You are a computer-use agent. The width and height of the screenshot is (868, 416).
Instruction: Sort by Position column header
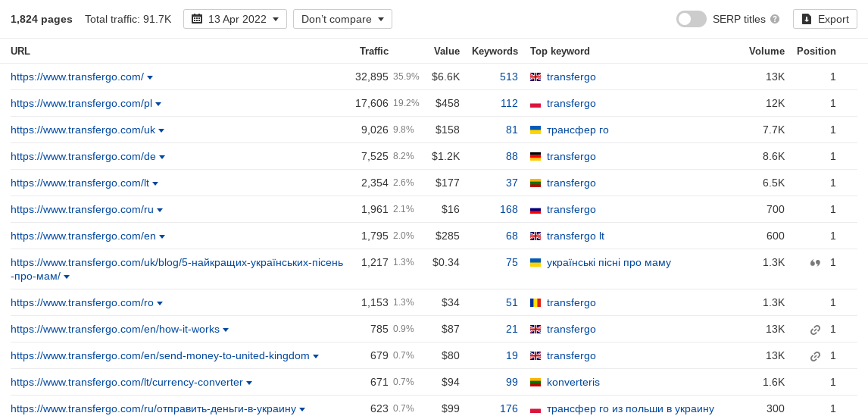point(816,51)
